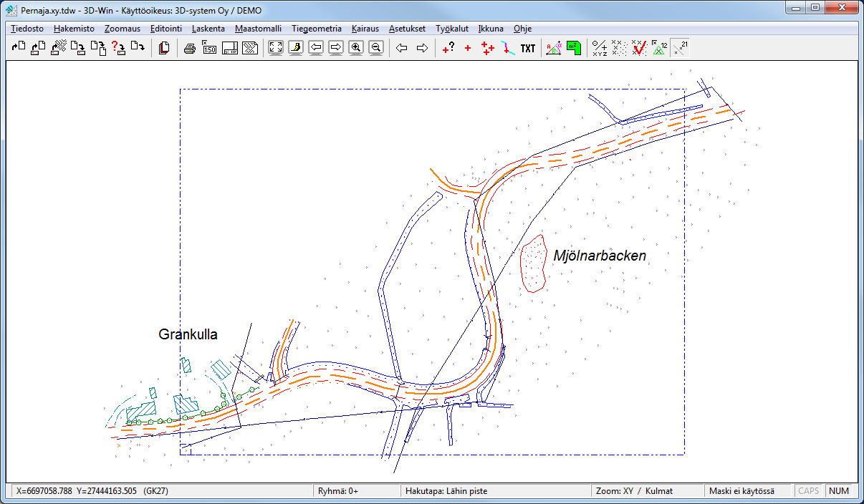Open the green m² area calculation tool
This screenshot has height=504, width=864.
tap(574, 49)
